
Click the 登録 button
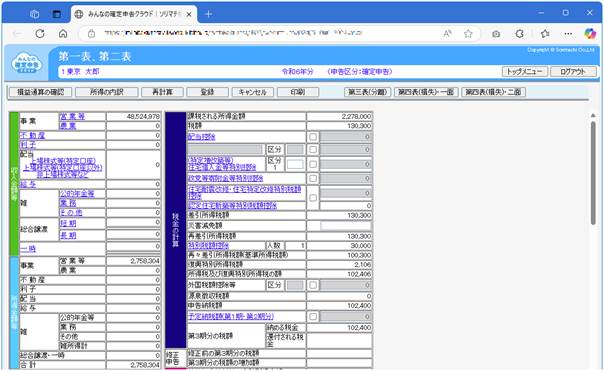207,92
